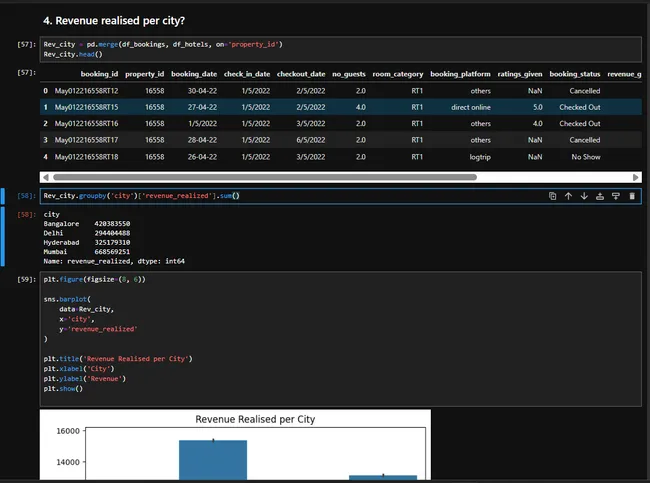Click the cell 59 execution prompt
650x483 pixels.
coord(27,279)
